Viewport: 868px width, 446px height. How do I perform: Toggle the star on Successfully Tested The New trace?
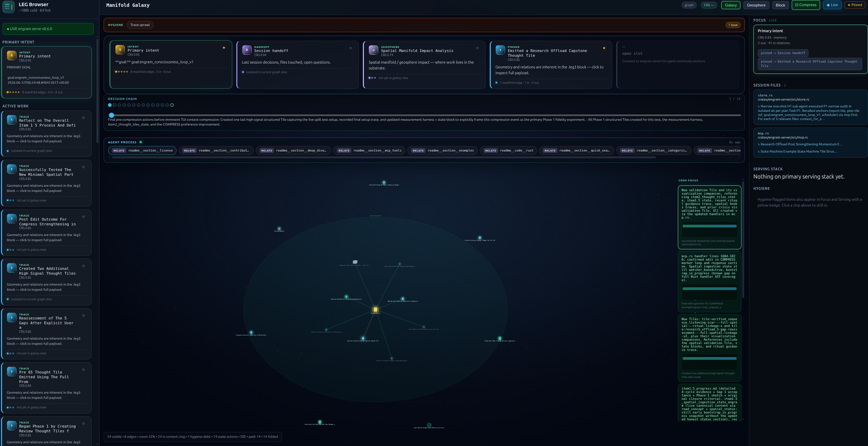point(83,167)
